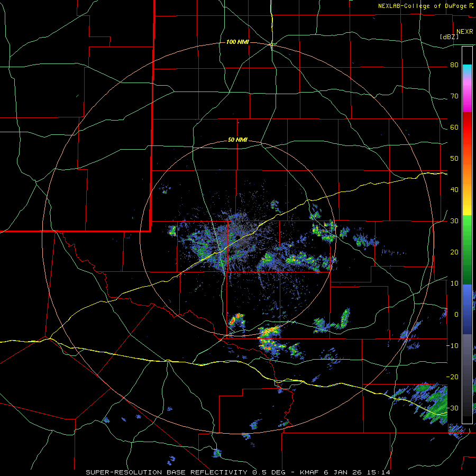Click the 10 value on the dBZ scale
This screenshot has height=476, width=476.
(454, 283)
